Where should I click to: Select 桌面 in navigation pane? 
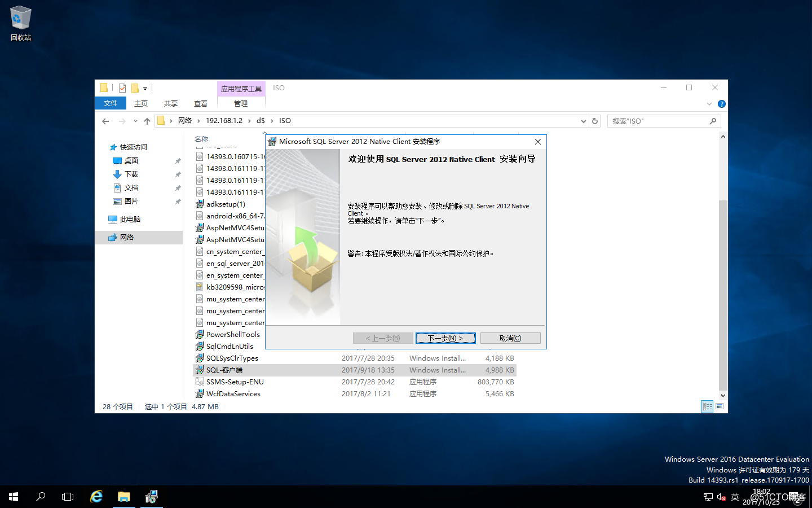tap(131, 161)
